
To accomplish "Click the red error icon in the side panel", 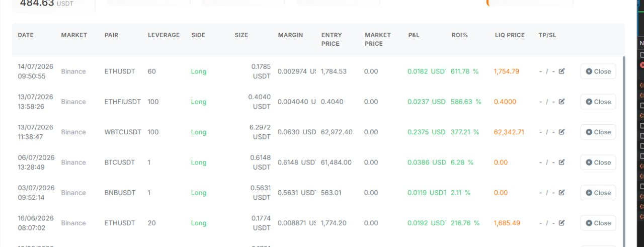I will pyautogui.click(x=642, y=65).
